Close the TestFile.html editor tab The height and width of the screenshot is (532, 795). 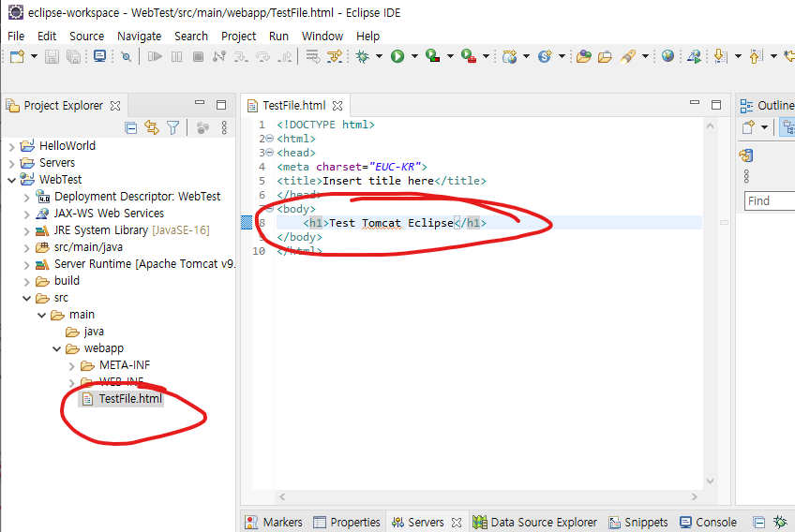tap(337, 106)
